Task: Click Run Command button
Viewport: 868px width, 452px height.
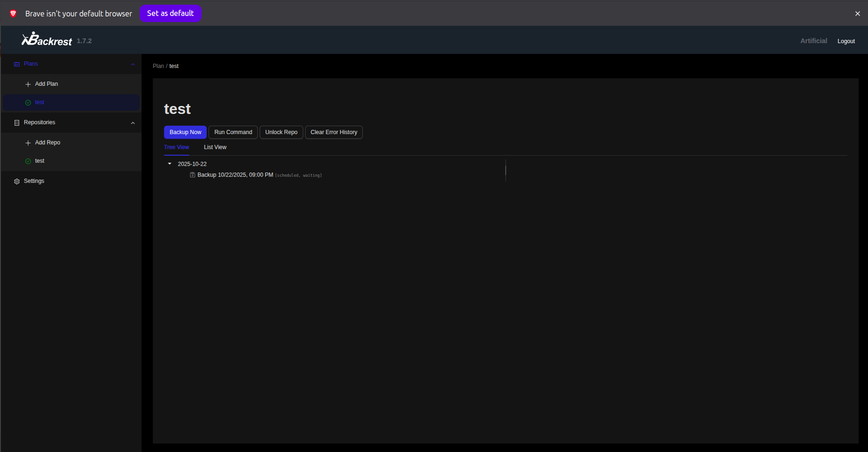Action: (x=233, y=132)
